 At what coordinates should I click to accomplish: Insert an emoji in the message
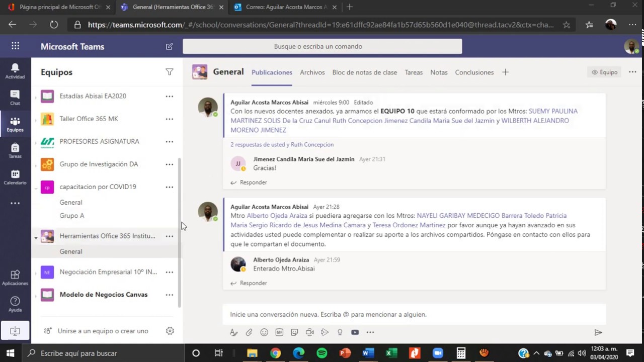264,332
